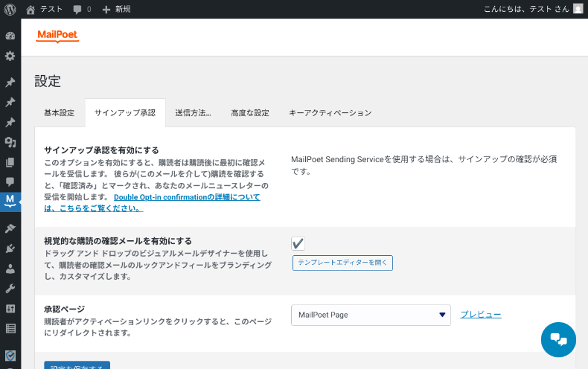Click the 設定を保存する button
The height and width of the screenshot is (369, 588).
click(x=77, y=365)
